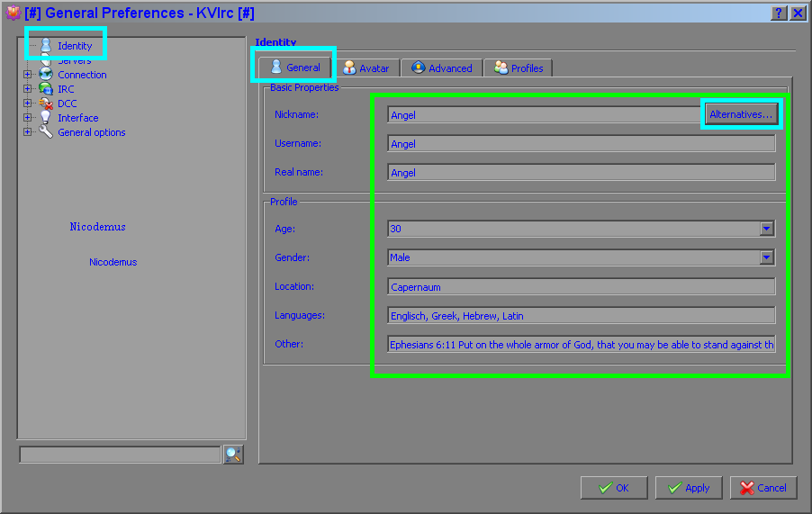
Task: Switch to the Avatar tab
Action: click(367, 68)
